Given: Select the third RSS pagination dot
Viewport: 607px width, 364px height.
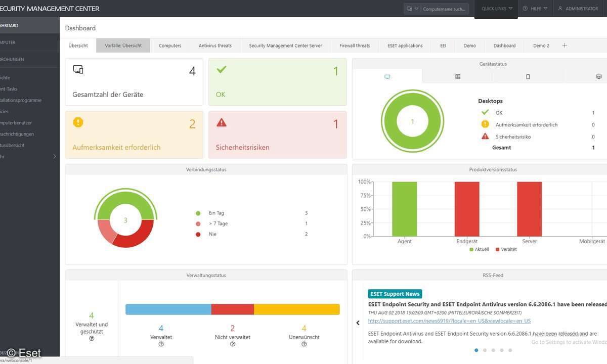Looking at the screenshot, I should point(493,350).
